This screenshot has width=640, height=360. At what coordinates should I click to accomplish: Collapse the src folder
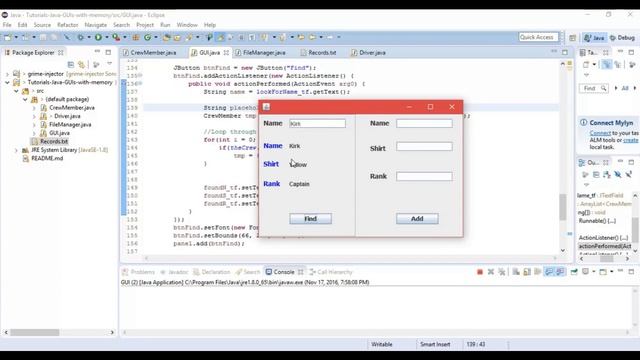point(16,91)
